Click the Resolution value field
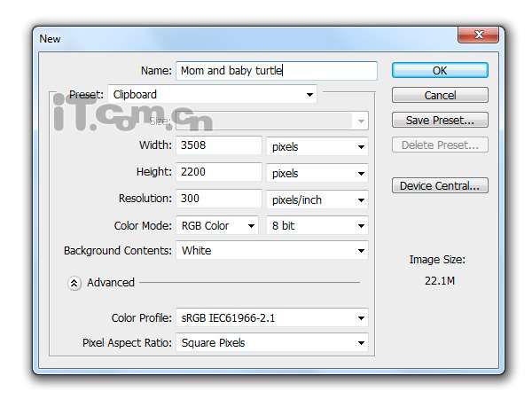The image size is (532, 399). point(218,199)
